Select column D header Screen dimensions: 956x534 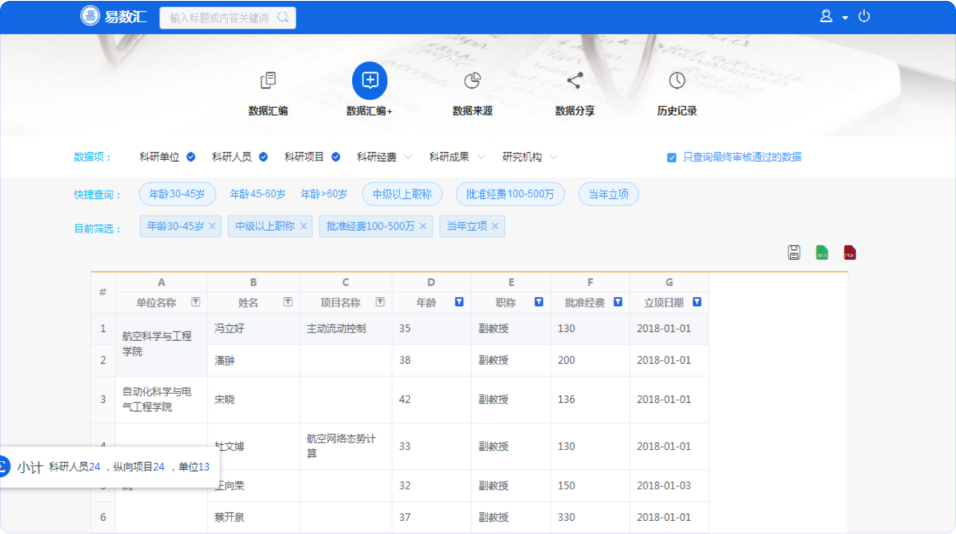click(x=431, y=282)
